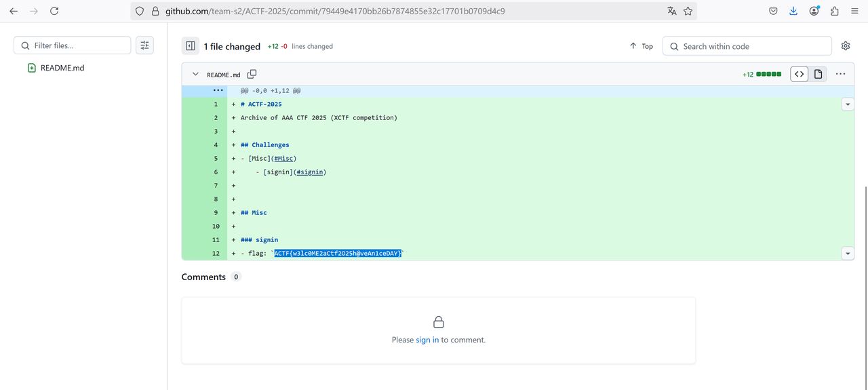Click line number 1 in the diff
The width and height of the screenshot is (868, 390).
pos(216,104)
